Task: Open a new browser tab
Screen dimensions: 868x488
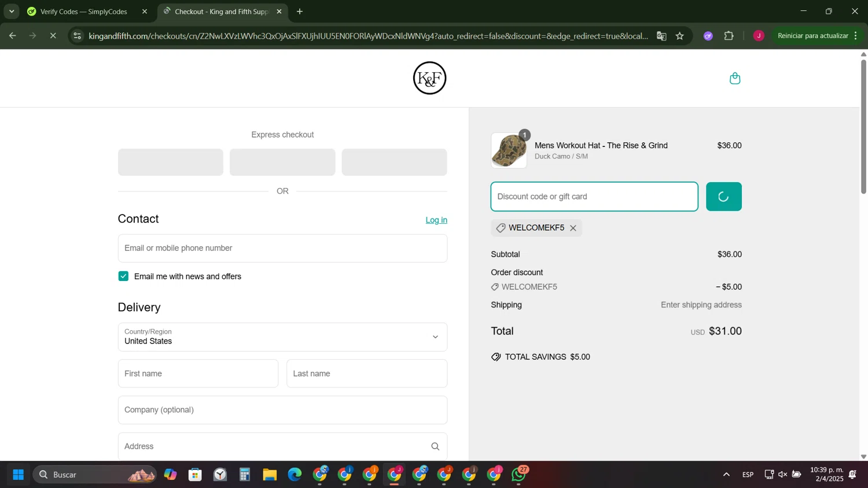Action: (300, 12)
